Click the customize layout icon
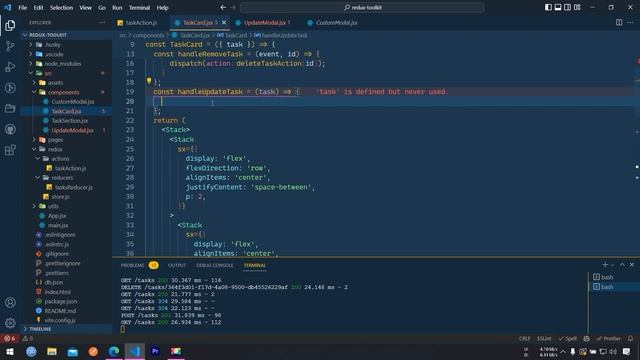Screen dimensions: 640x360 click(x=577, y=7)
